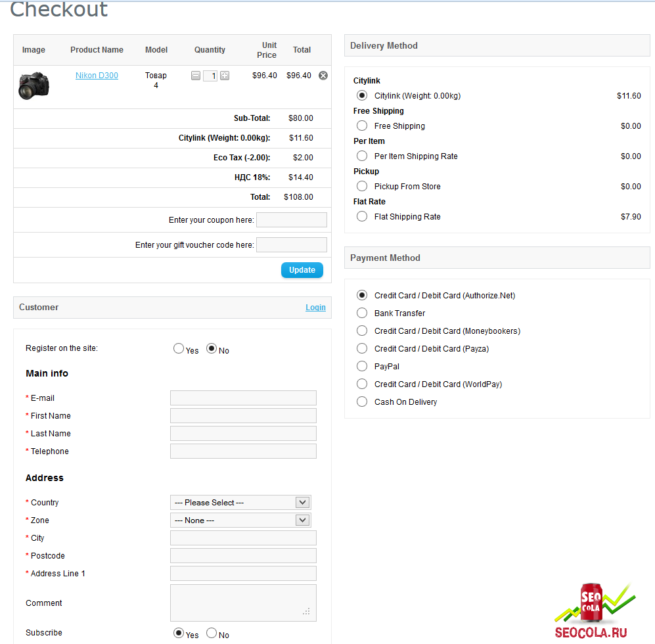Screen dimensions: 655x644
Task: Click the Postcode input field
Action: [x=243, y=556]
